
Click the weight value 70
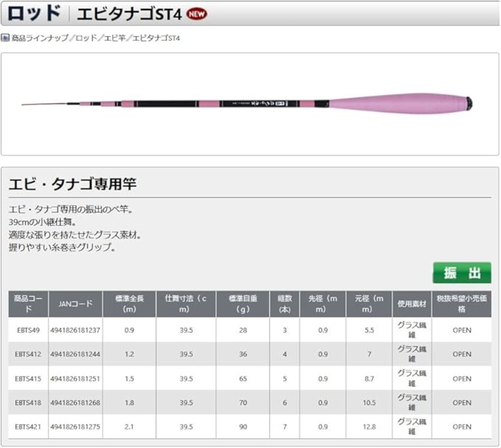[x=243, y=403]
